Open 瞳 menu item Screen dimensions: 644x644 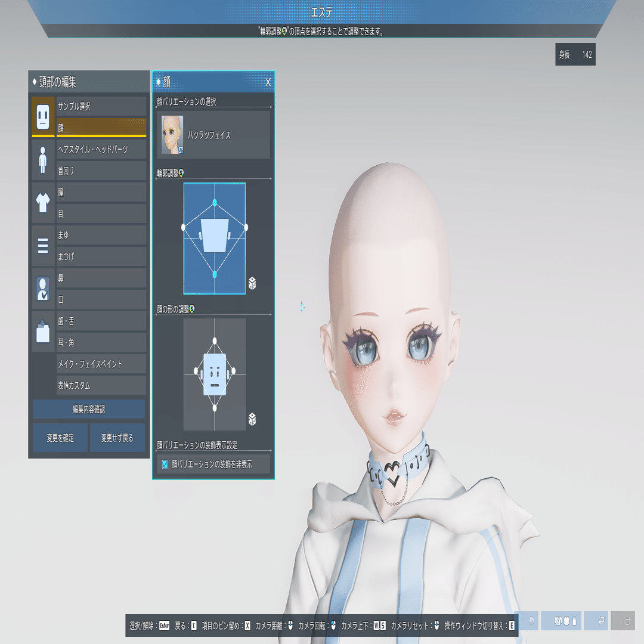pyautogui.click(x=101, y=192)
